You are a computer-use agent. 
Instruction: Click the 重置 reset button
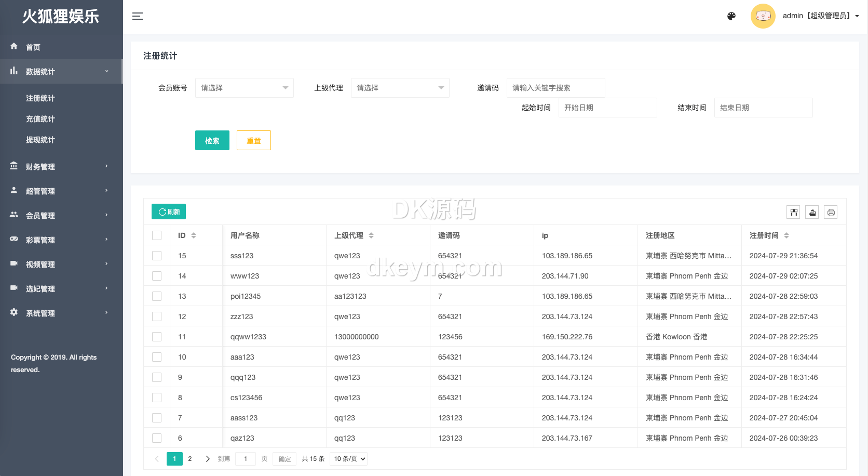click(253, 140)
